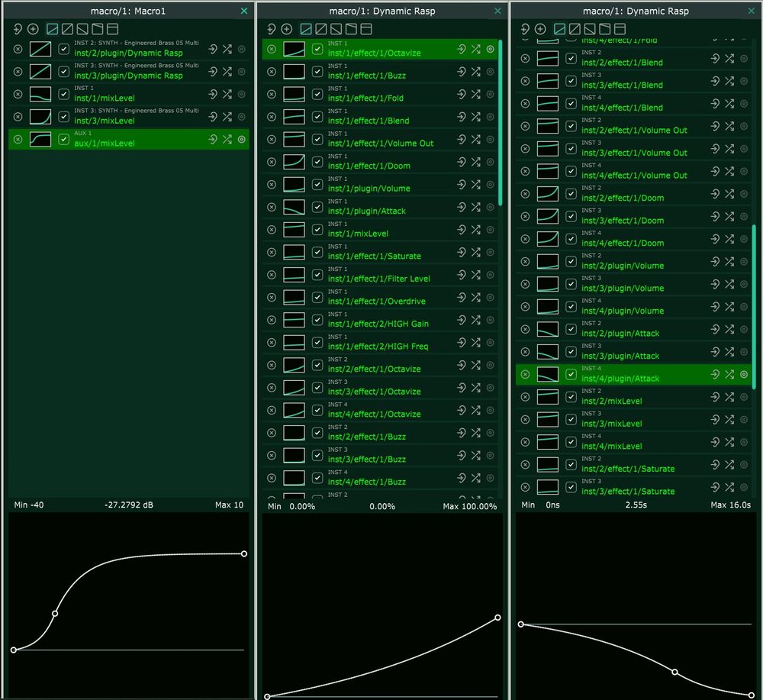Viewport: 763px width, 700px height.
Task: Click the target icon on the inst/4/plugin/Attack row
Action: [x=743, y=374]
